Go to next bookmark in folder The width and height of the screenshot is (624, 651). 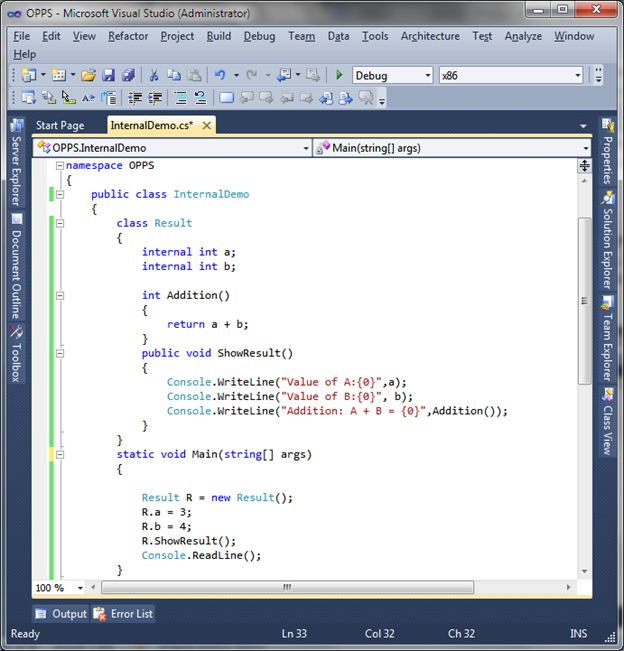(306, 98)
